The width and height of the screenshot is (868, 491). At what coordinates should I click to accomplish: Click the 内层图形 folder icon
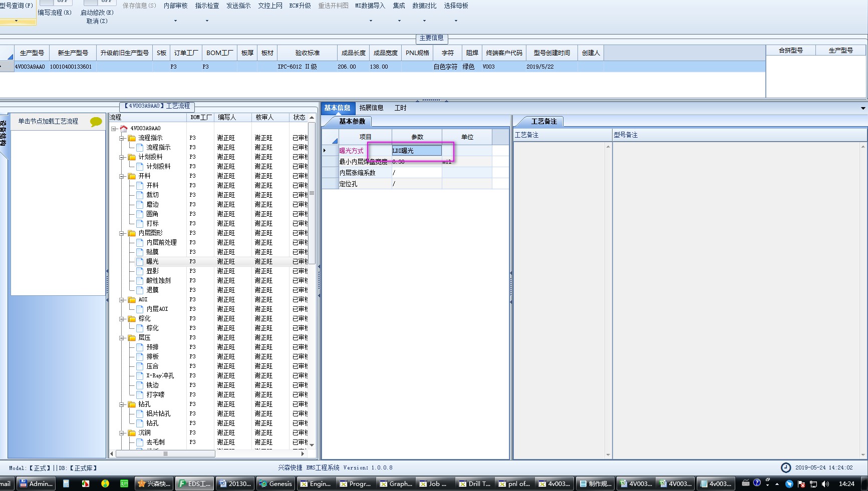[132, 233]
